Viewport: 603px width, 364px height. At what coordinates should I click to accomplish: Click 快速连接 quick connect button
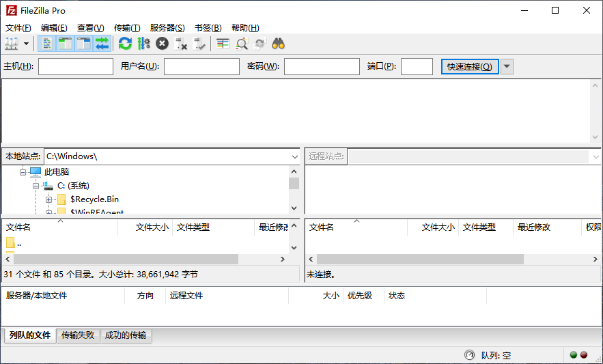coord(470,66)
